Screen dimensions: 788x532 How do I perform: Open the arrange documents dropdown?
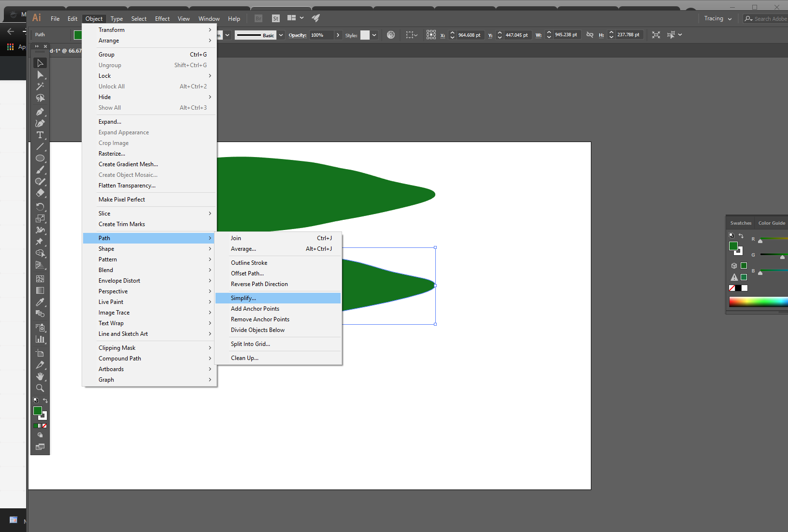click(295, 18)
